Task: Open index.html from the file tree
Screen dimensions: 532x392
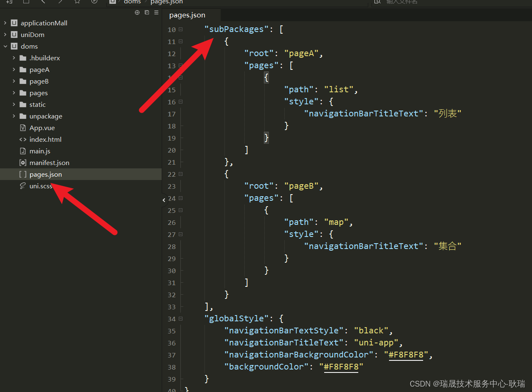Action: 45,140
